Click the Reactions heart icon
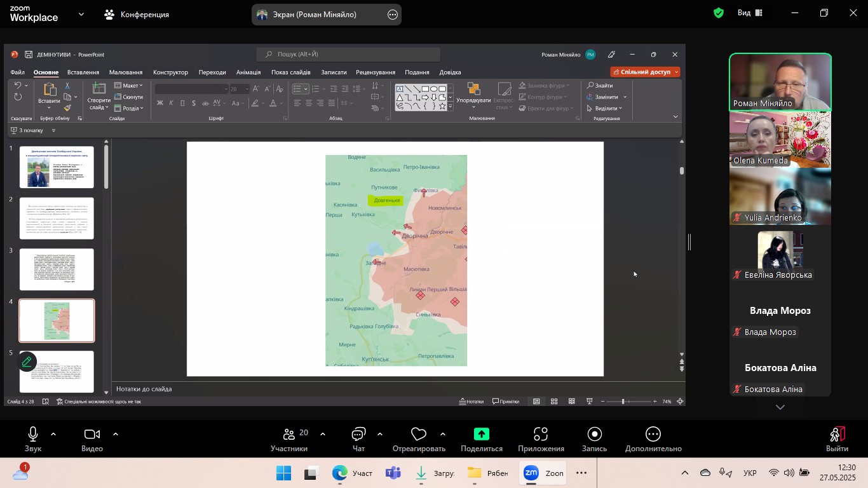This screenshot has width=868, height=488. pos(418,435)
